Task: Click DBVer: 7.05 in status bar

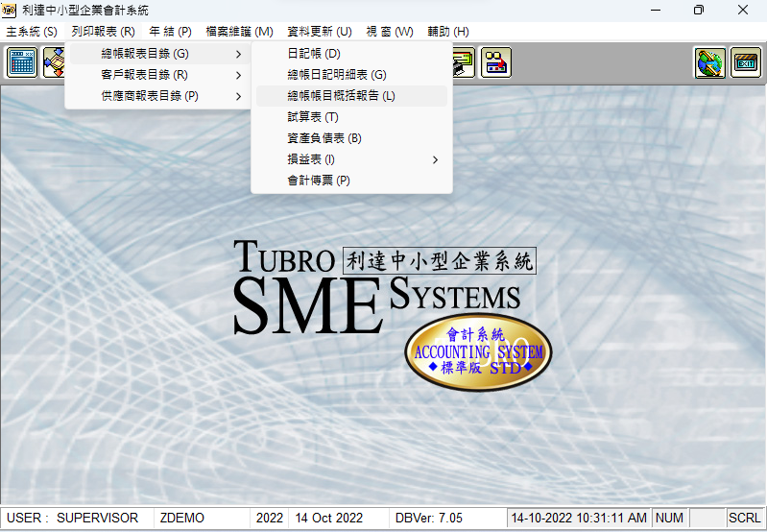Action: point(447,518)
